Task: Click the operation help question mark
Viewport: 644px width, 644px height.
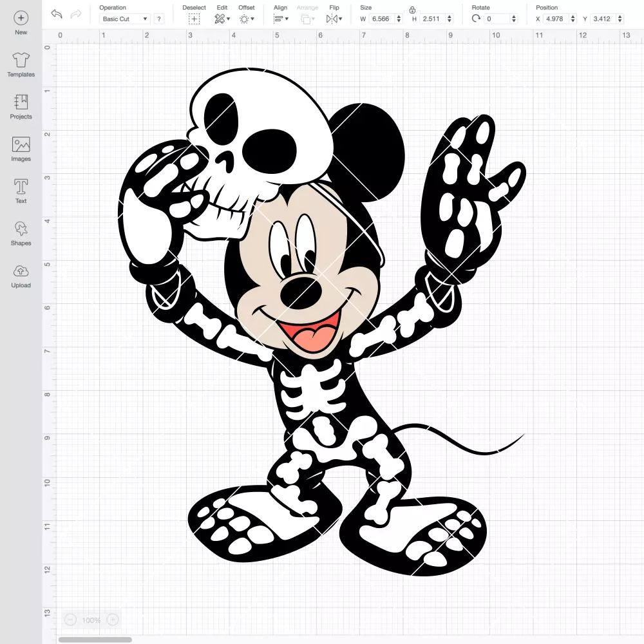Action: click(x=159, y=19)
